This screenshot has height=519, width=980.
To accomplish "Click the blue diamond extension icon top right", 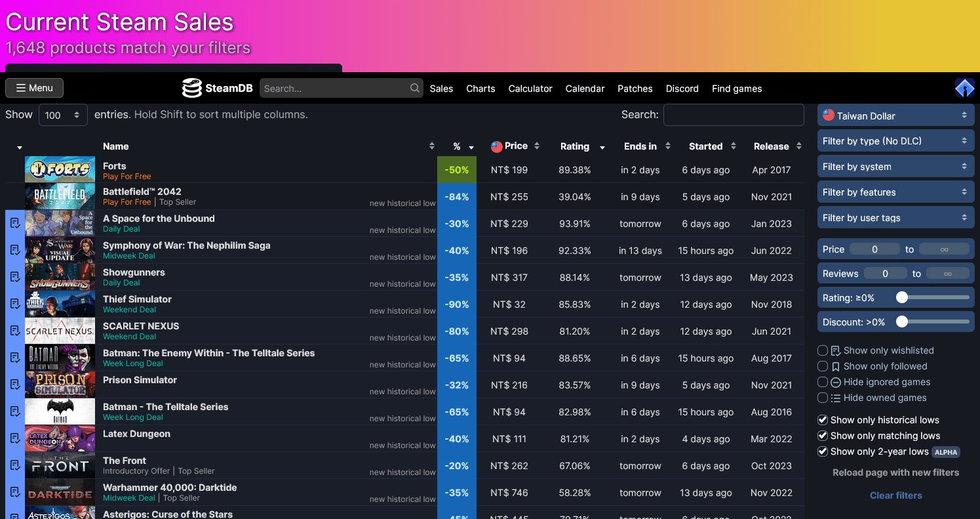I will click(964, 87).
